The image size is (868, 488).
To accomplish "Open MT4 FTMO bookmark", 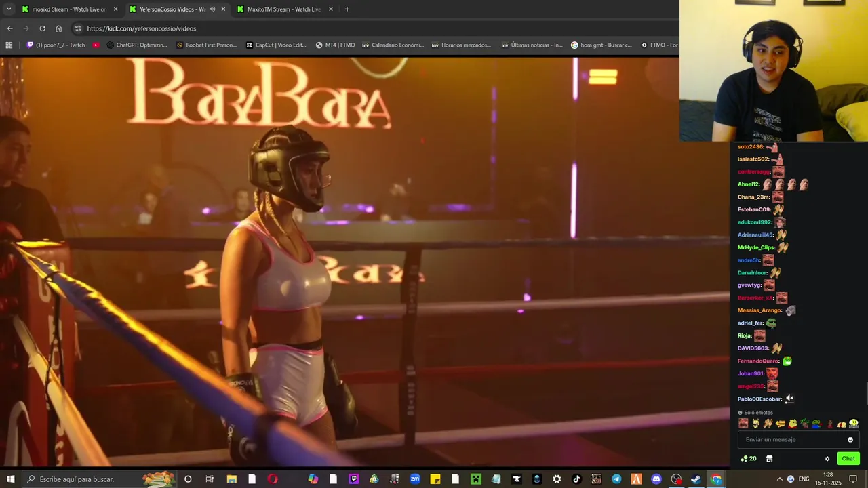I will pyautogui.click(x=335, y=45).
